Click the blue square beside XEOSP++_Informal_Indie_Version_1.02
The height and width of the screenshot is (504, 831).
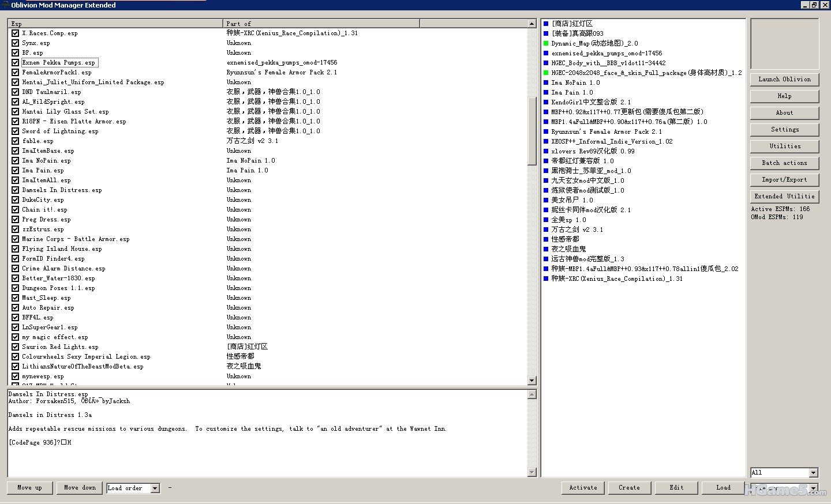tap(546, 141)
